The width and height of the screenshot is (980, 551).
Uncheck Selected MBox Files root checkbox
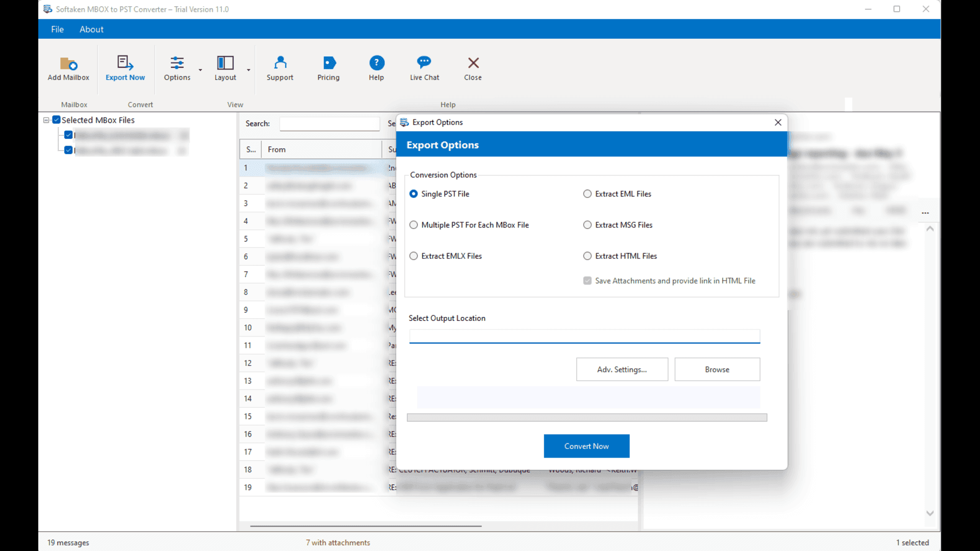click(x=57, y=120)
